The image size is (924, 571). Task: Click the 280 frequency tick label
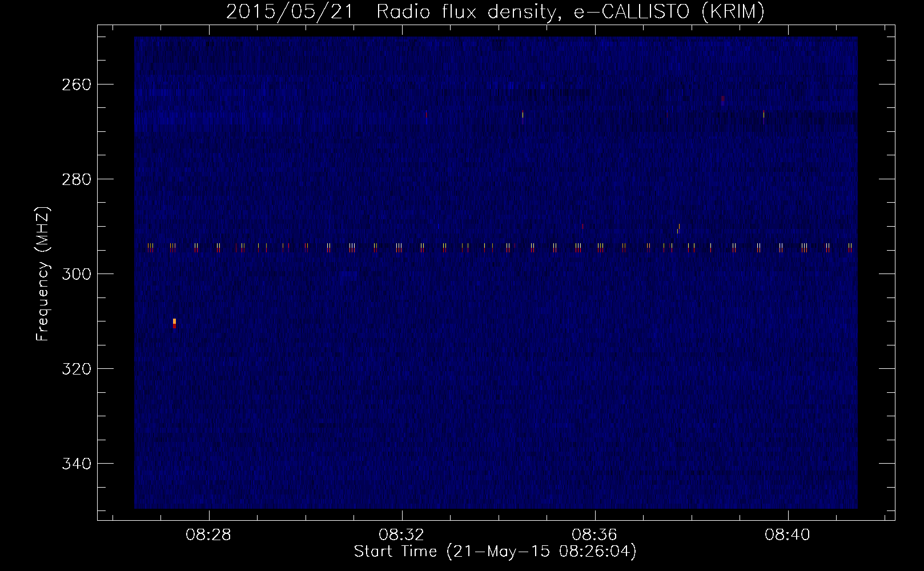76,179
